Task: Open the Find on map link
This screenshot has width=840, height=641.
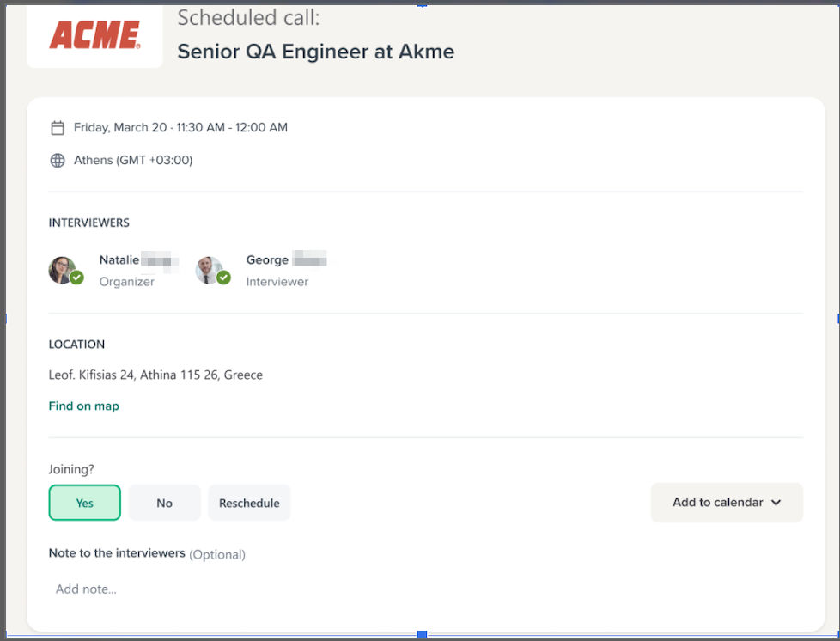Action: click(83, 406)
